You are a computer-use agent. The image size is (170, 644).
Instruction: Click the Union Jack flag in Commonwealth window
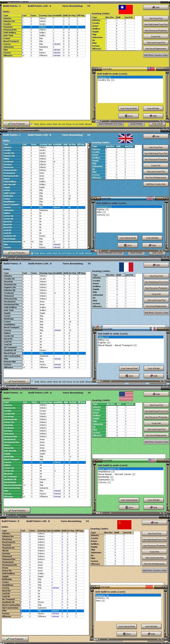click(x=126, y=138)
